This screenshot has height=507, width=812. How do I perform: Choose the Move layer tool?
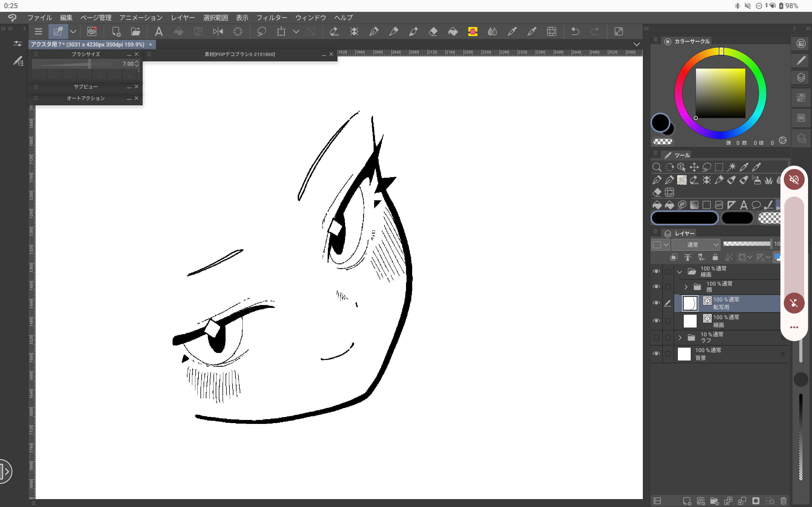point(694,167)
